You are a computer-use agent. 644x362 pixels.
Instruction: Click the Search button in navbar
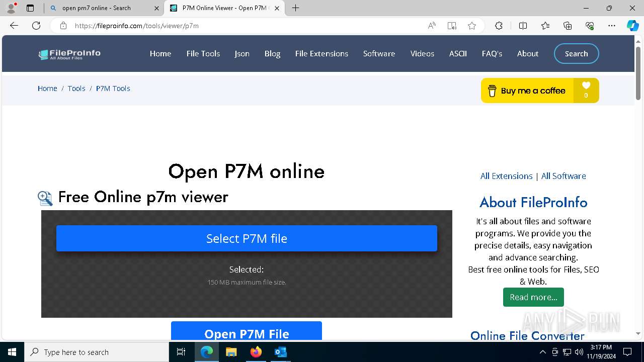pos(577,54)
